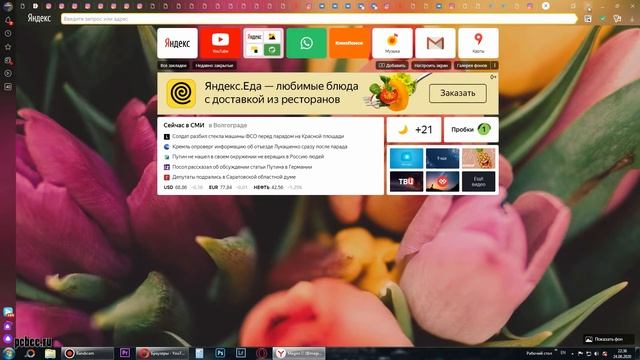Viewport: 640px width, 360px height.
Task: Open news Кремль опроверг информацию об отъезде Лукашенко
Action: (260, 147)
